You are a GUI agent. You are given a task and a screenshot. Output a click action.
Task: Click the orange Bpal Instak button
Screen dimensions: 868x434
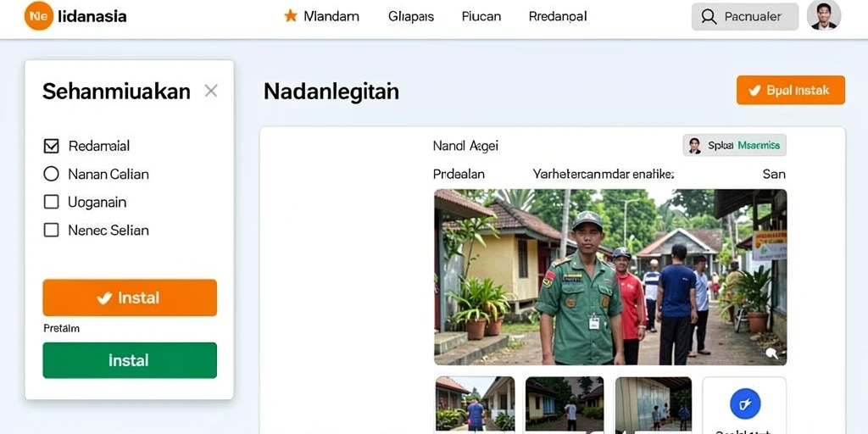[x=791, y=90]
